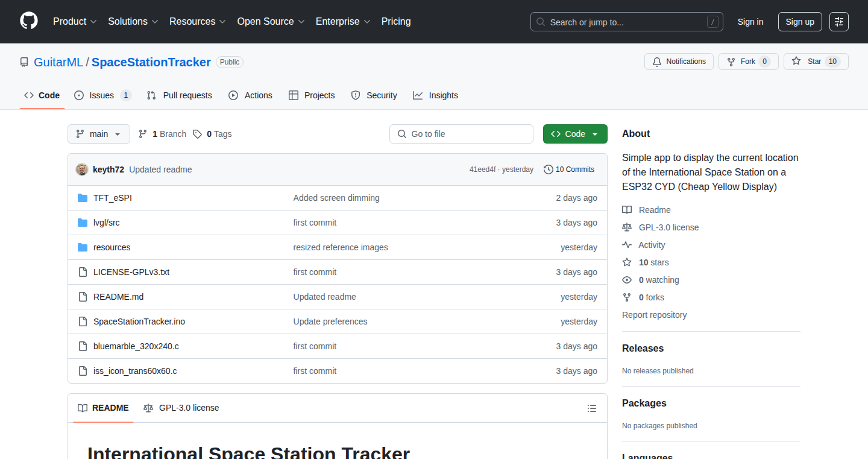Viewport: 868px width, 459px height.
Task: Click the Sign up button
Action: (800, 22)
